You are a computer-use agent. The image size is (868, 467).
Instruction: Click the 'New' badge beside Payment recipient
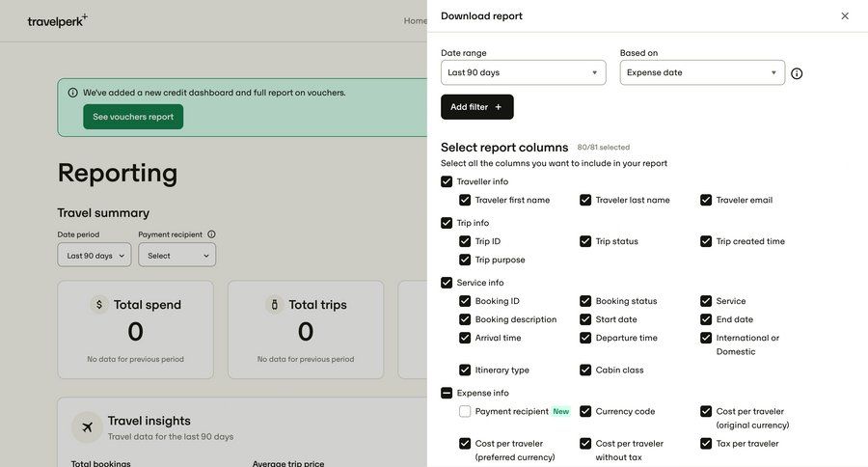coord(560,412)
